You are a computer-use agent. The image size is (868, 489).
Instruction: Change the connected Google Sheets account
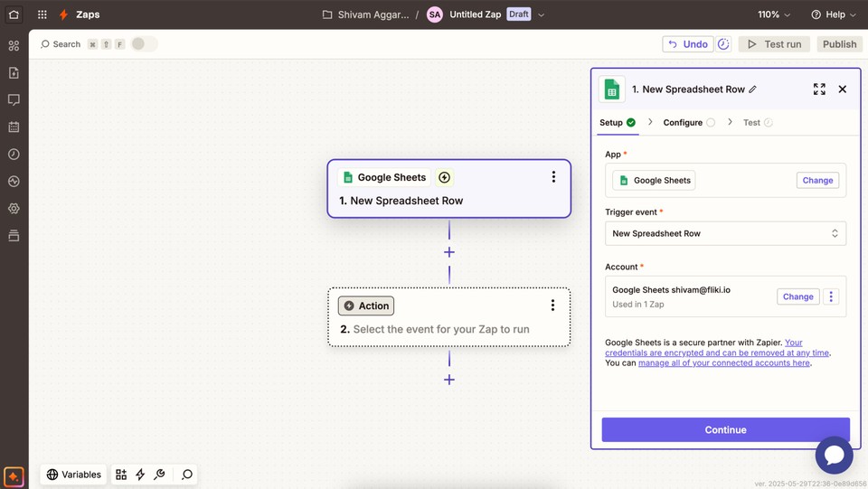pyautogui.click(x=797, y=296)
